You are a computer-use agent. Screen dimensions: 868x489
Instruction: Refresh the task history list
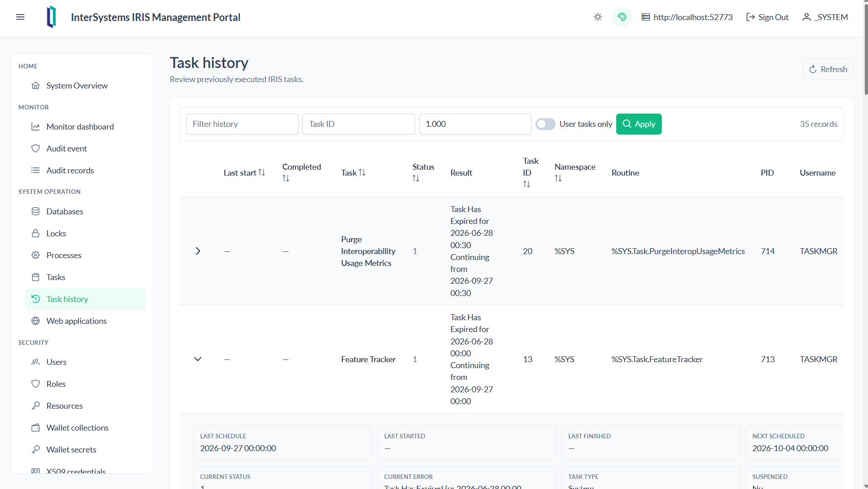[x=828, y=69]
